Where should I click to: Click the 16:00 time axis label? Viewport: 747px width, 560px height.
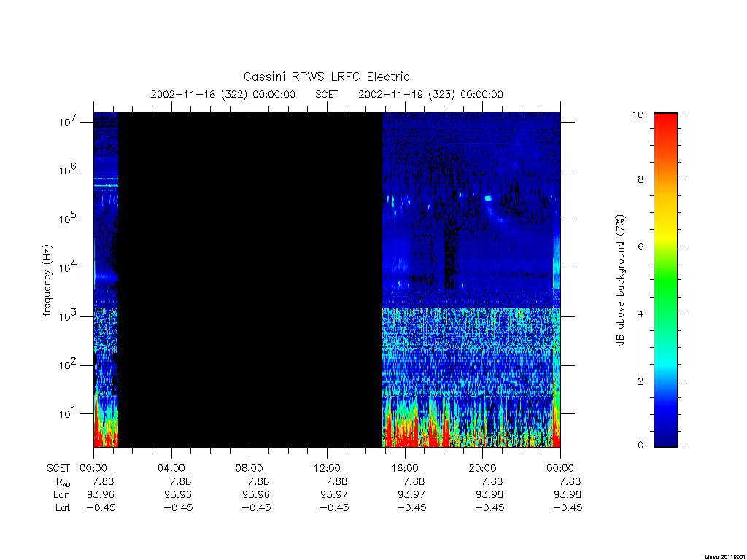[404, 468]
